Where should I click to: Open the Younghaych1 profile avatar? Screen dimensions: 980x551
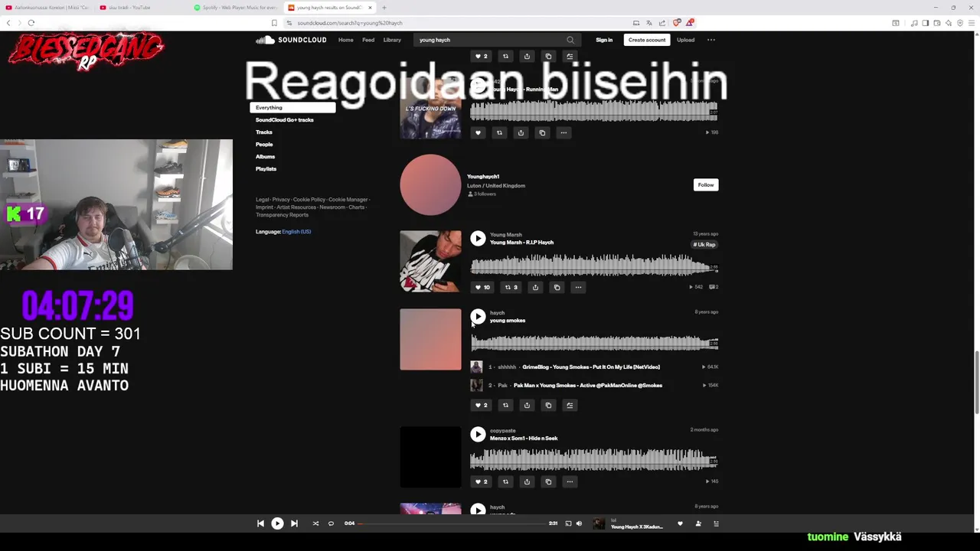[x=430, y=184]
